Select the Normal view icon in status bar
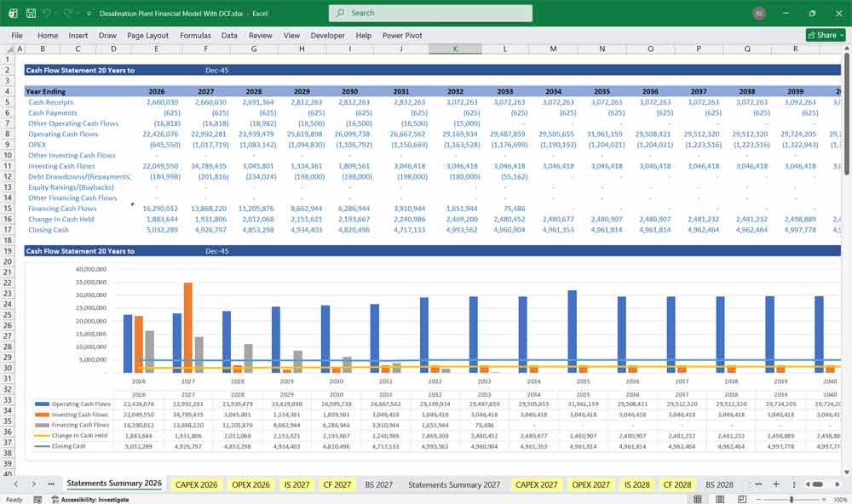852x504 pixels. click(x=698, y=499)
